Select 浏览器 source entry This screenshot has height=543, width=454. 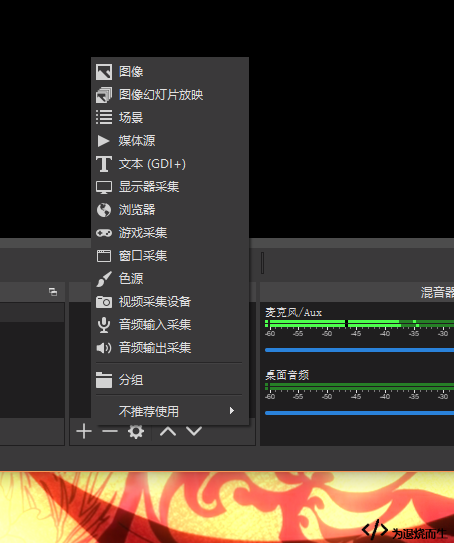coord(170,210)
